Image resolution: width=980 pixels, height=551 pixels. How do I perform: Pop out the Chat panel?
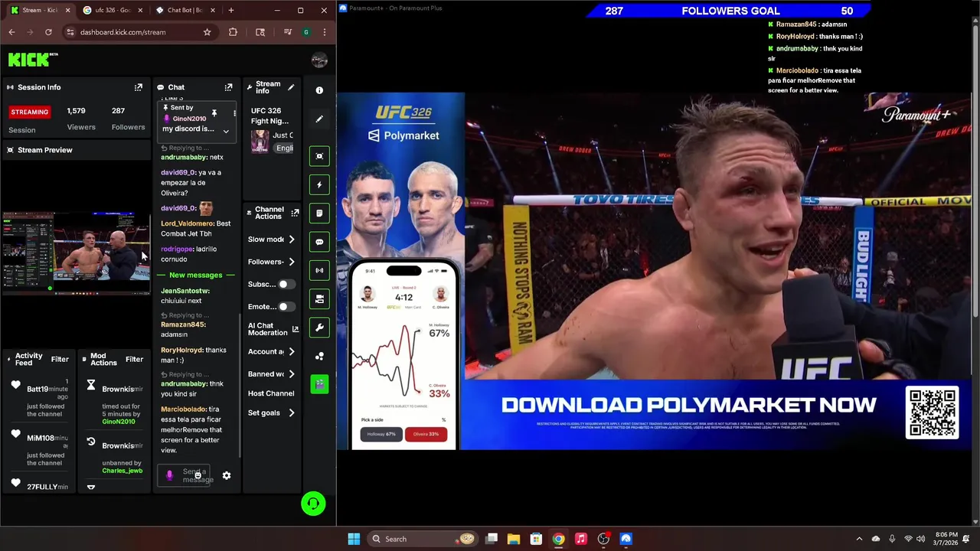228,87
